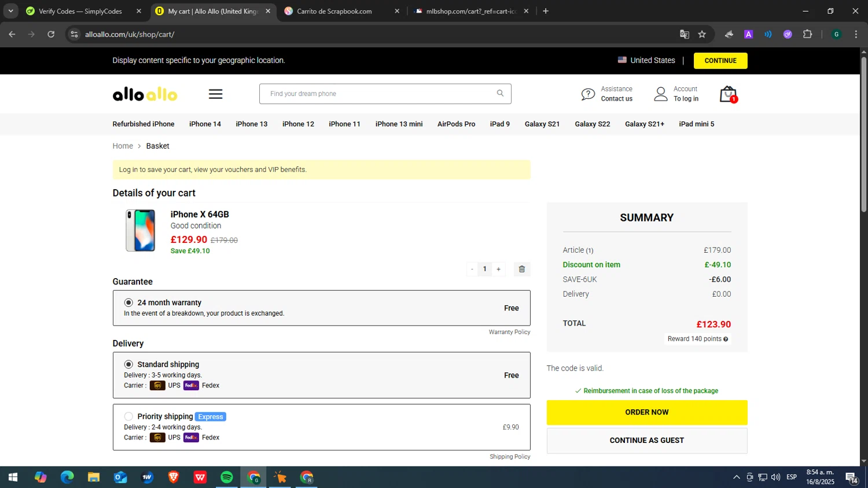Open the shopping basket icon

tap(728, 94)
